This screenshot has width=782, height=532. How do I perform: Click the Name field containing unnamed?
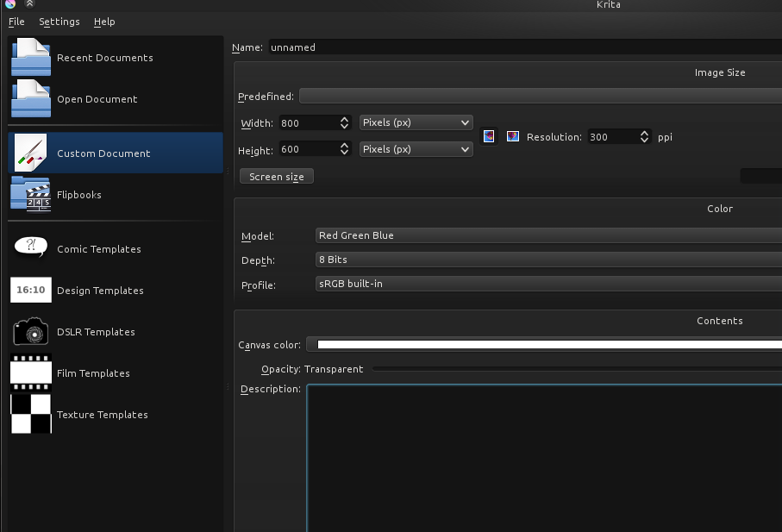pyautogui.click(x=525, y=47)
